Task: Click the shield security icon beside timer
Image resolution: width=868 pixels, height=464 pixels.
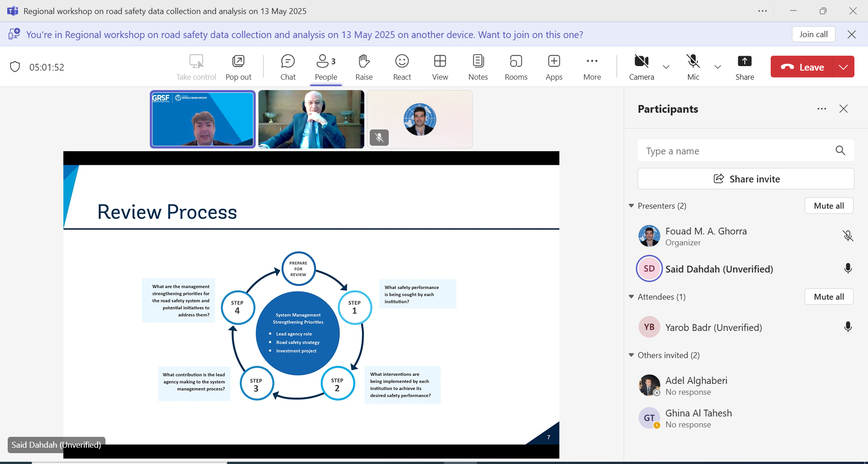Action: [x=15, y=67]
